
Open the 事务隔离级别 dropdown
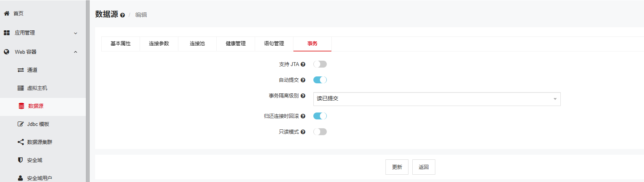click(436, 99)
